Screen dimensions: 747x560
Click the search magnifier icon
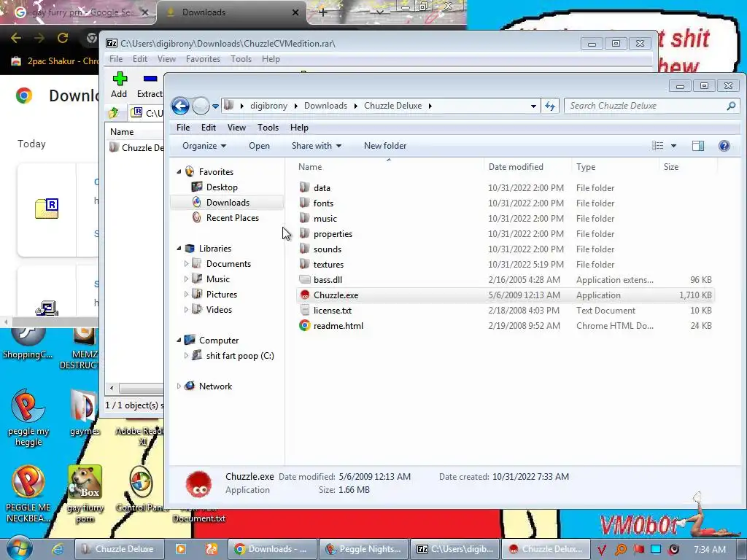coord(731,106)
